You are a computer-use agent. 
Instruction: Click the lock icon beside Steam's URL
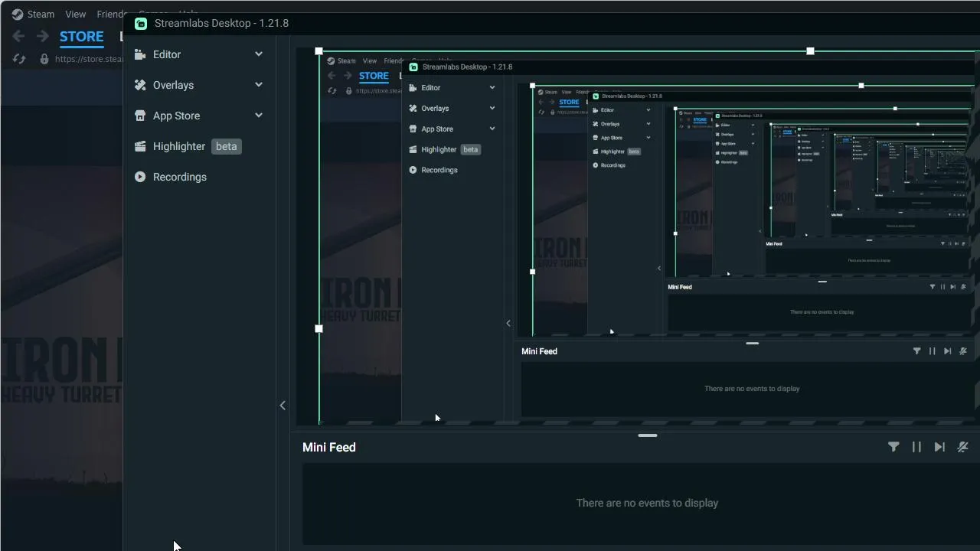pyautogui.click(x=44, y=59)
